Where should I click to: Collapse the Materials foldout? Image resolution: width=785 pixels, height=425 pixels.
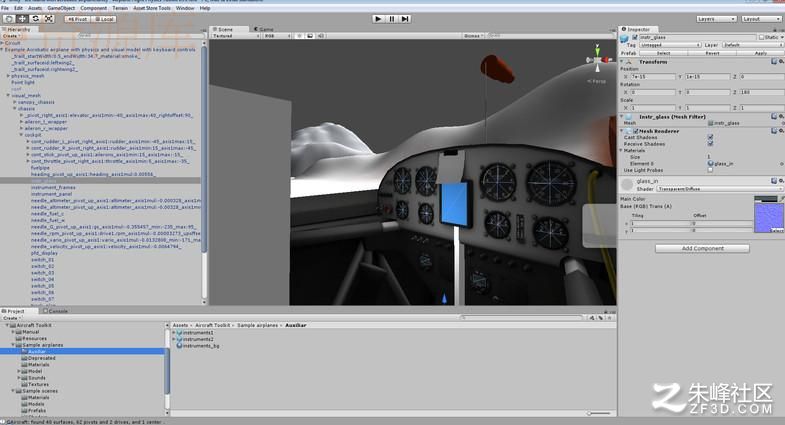(x=622, y=150)
